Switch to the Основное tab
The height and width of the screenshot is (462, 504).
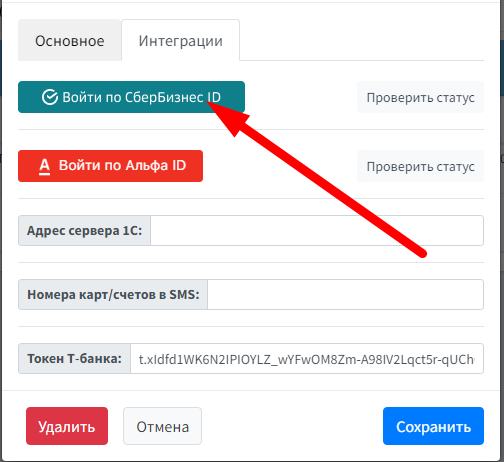pos(70,41)
